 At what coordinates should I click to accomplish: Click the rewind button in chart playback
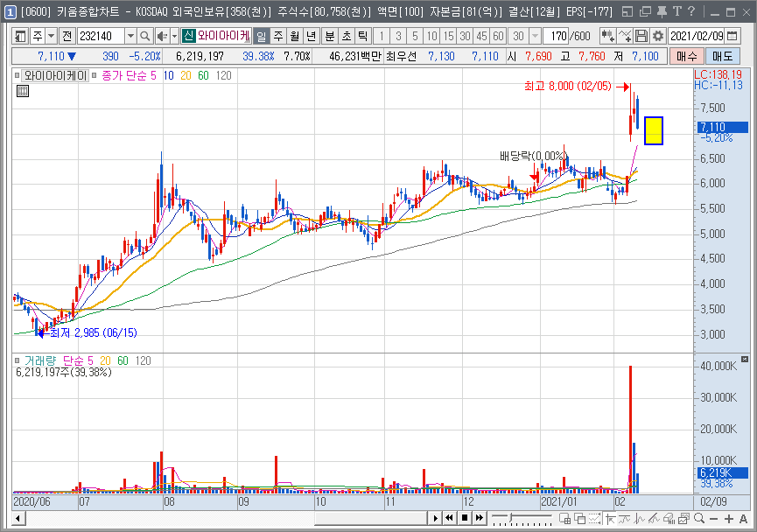(449, 519)
